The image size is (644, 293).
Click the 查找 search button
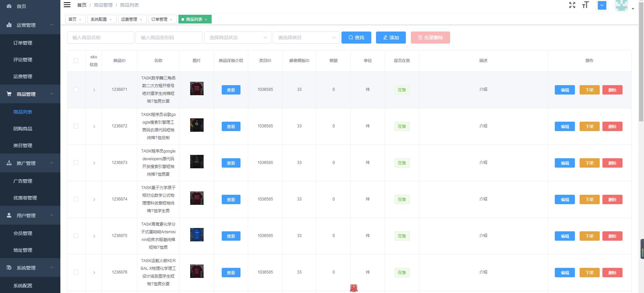point(356,38)
